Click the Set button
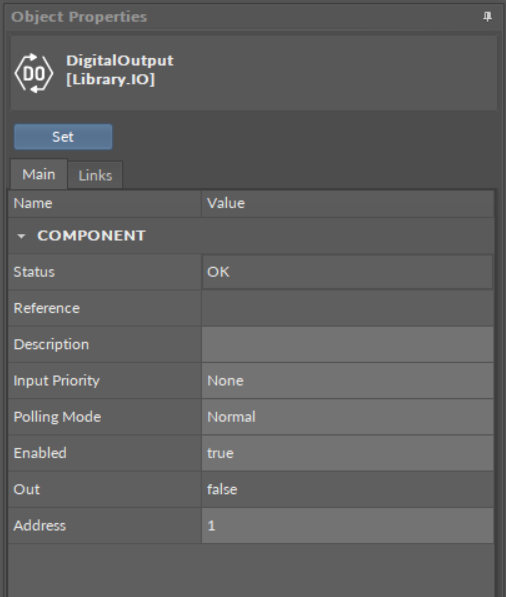Viewport: 506px width, 597px height. (63, 137)
